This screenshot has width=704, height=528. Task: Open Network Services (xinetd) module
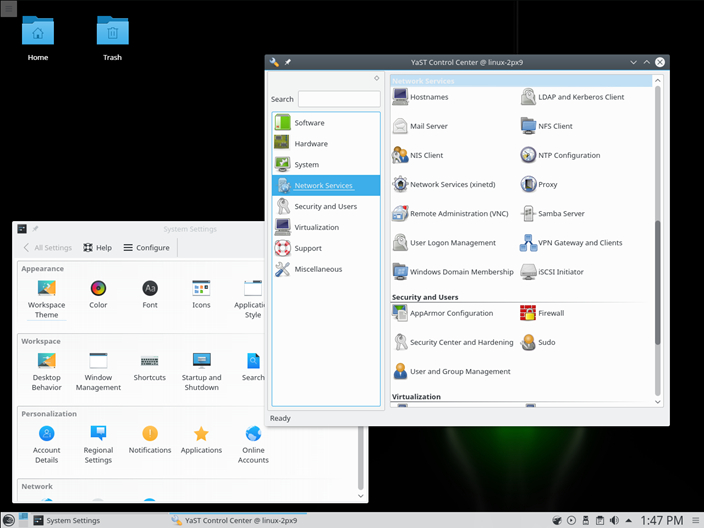click(x=444, y=185)
